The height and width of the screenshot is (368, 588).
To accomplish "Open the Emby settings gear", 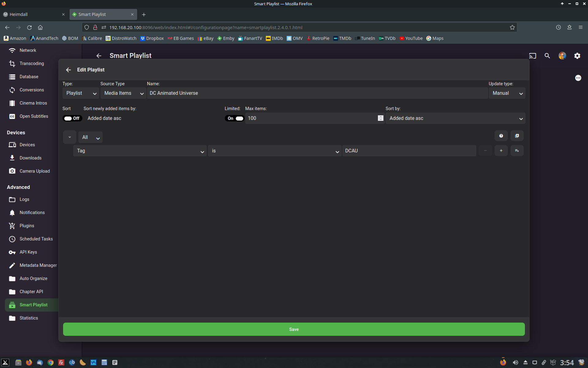I will click(x=577, y=56).
